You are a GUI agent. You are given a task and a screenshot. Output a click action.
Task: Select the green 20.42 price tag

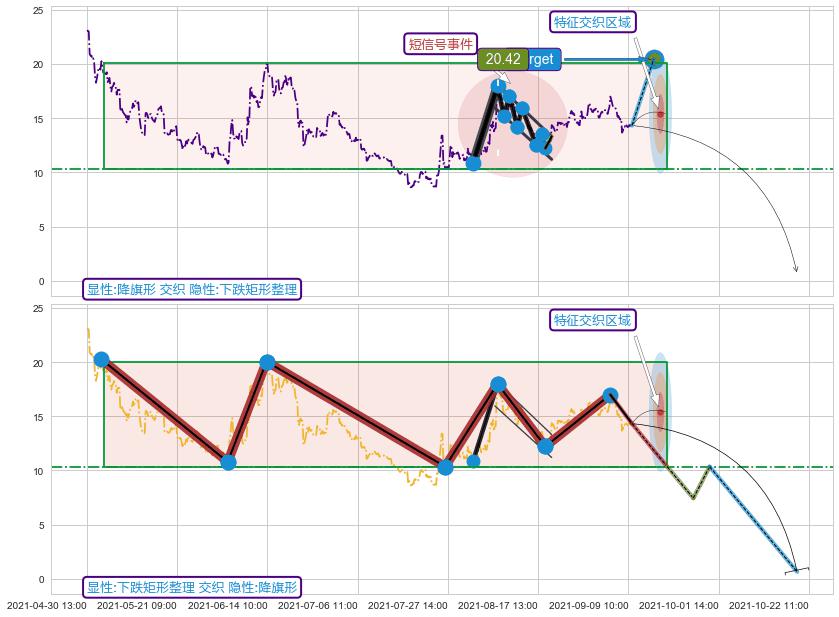click(x=502, y=59)
